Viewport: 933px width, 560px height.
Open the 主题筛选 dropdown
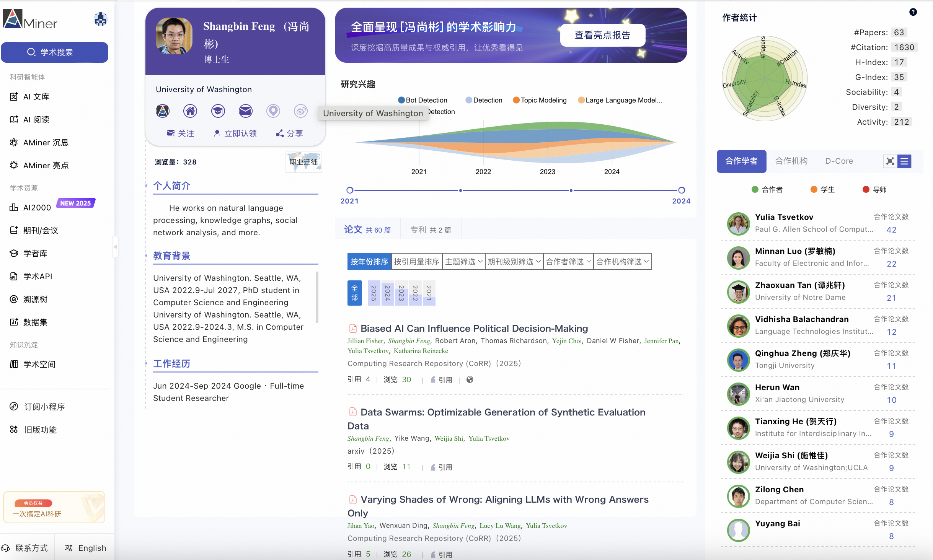(463, 261)
